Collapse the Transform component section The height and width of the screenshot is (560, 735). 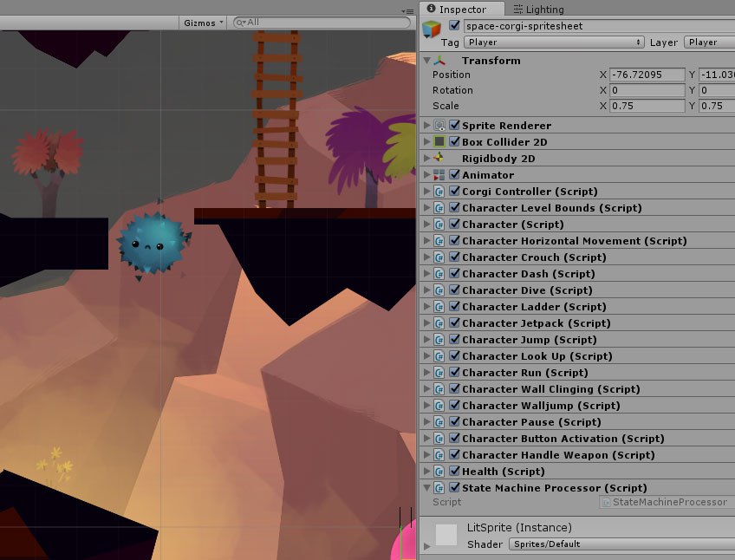[x=426, y=61]
